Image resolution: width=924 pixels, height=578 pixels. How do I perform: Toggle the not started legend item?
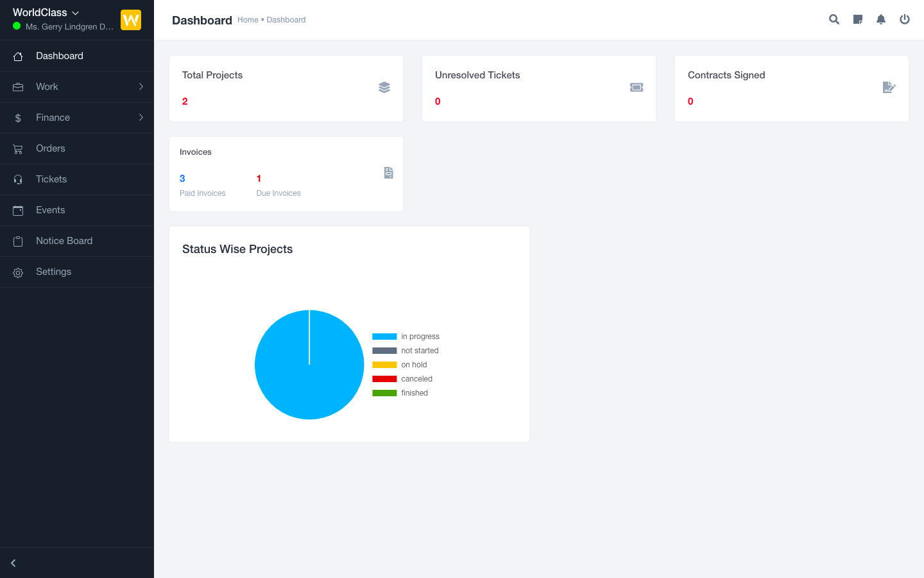tap(406, 351)
